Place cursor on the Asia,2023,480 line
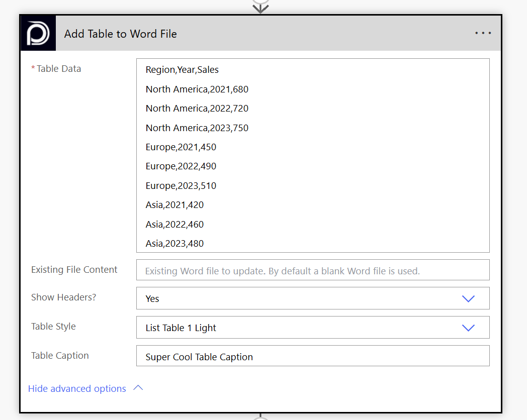The height and width of the screenshot is (420, 527). click(174, 244)
